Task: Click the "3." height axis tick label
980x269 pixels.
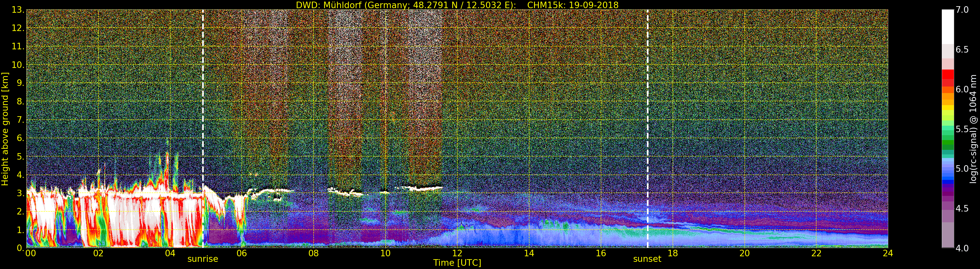Action: click(21, 193)
